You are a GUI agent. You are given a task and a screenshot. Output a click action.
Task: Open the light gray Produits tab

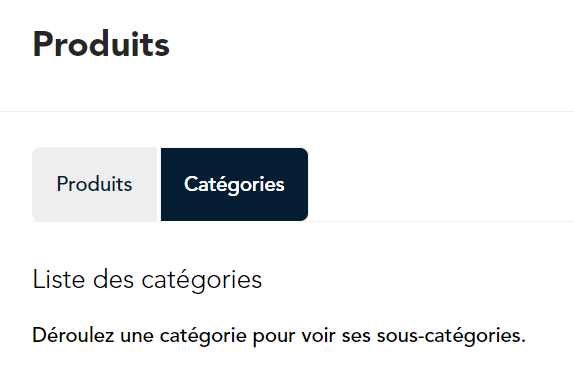point(94,184)
